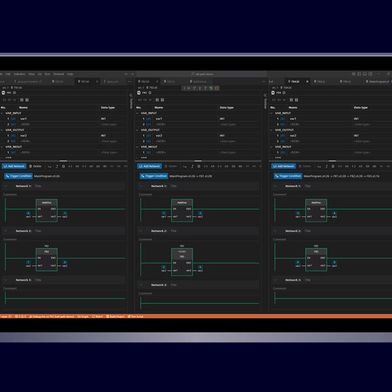The width and height of the screenshot is (392, 392).
Task: Open the Go menu
Action: click(x=39, y=74)
